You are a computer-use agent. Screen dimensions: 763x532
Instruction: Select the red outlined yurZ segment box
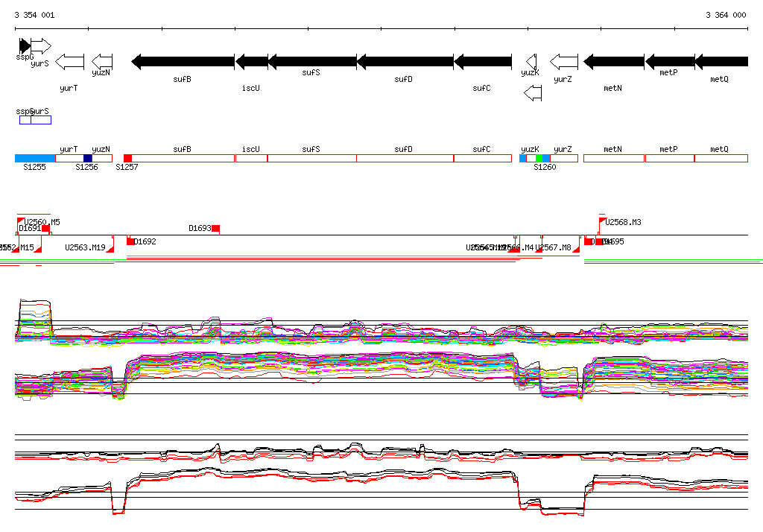(564, 158)
